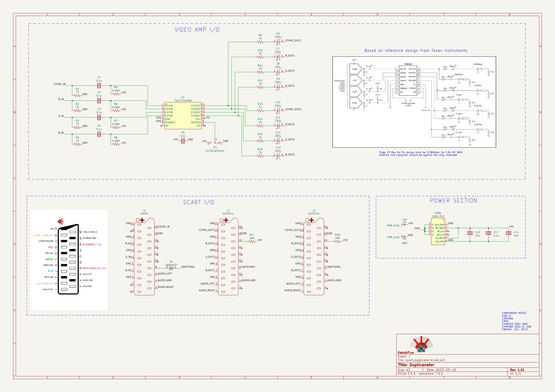Select the B_IN net label at the amp input
The image size is (555, 392).
tap(61, 133)
